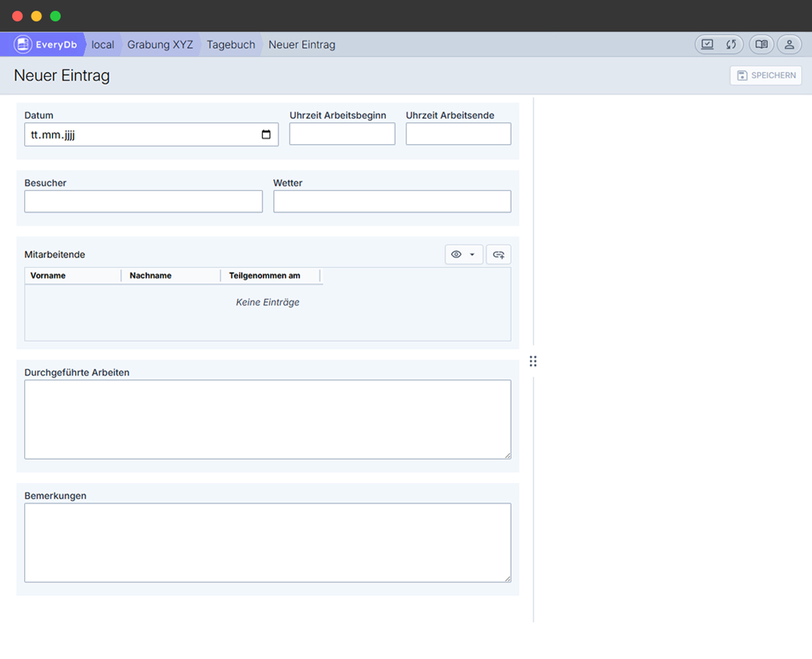The image size is (812, 659).
Task: Link a record with the add-link icon
Action: tap(499, 254)
